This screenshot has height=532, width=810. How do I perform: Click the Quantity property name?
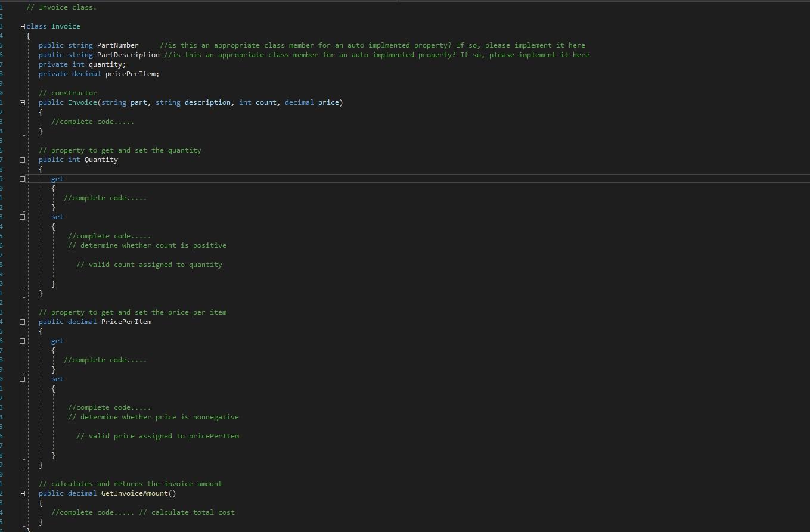pos(101,159)
